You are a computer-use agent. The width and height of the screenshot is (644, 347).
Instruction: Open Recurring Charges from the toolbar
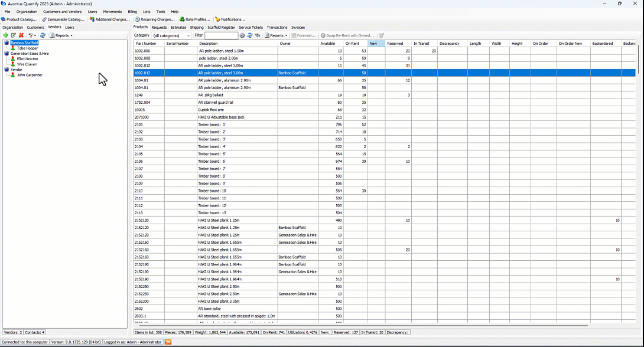click(x=154, y=19)
